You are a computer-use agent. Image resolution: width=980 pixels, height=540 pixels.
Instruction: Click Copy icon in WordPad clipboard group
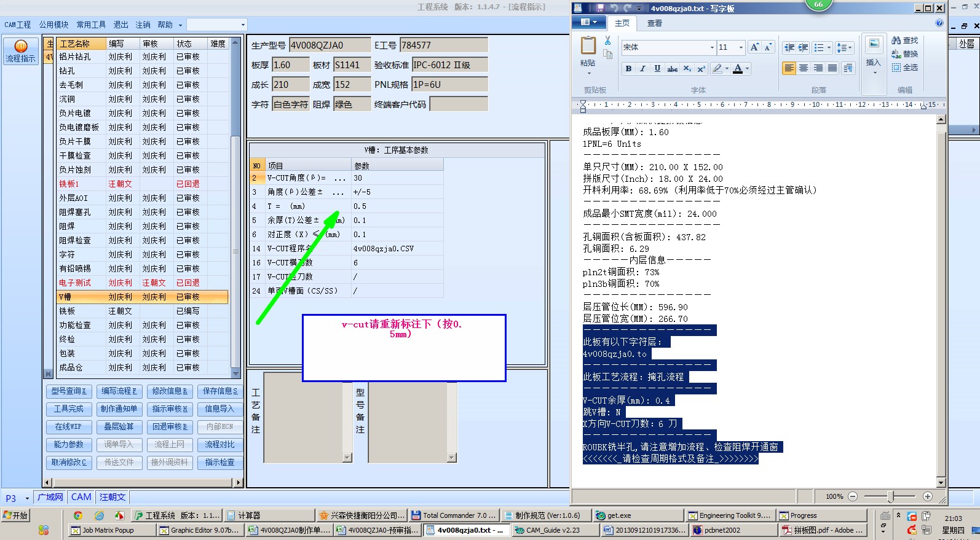[x=607, y=54]
